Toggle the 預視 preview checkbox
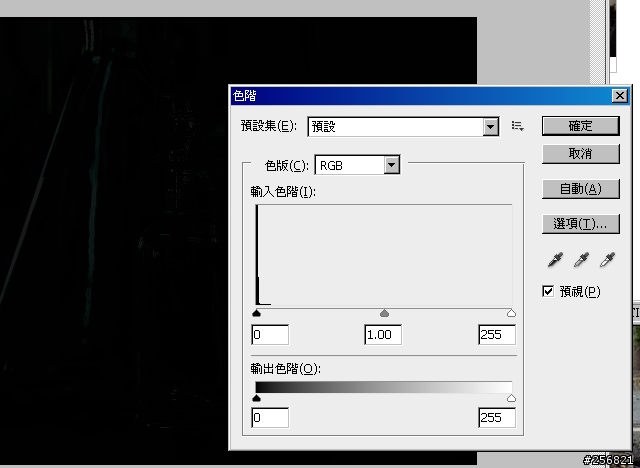640x468 pixels. [548, 291]
